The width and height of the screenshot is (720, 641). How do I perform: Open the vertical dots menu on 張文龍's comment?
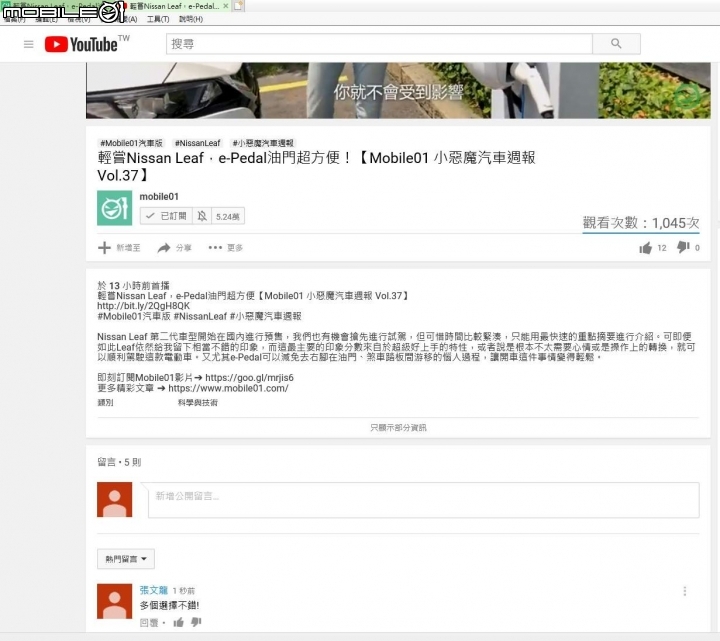click(685, 591)
